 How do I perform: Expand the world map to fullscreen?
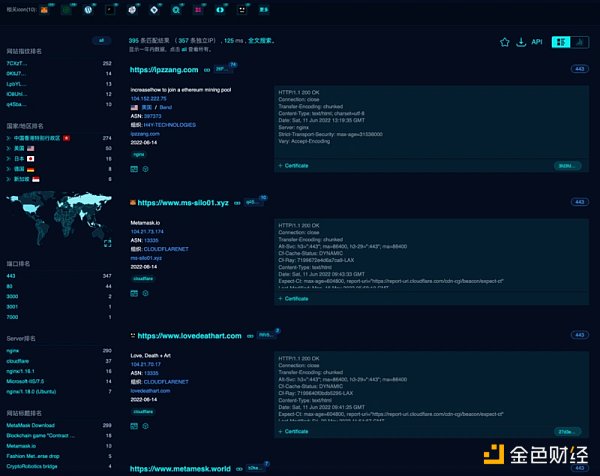click(108, 241)
